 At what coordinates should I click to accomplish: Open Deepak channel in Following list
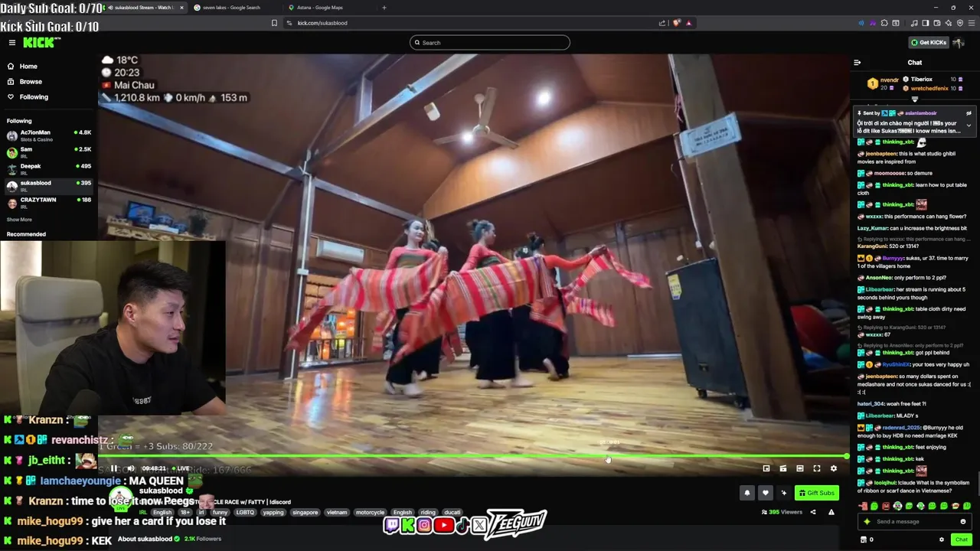tap(49, 169)
